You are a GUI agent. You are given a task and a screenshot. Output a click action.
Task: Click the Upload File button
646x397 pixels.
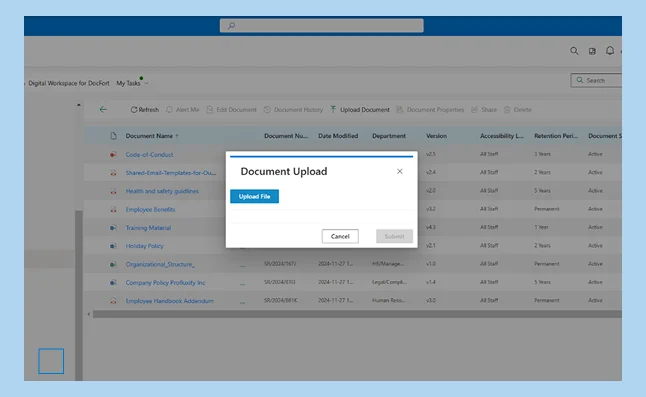[254, 196]
